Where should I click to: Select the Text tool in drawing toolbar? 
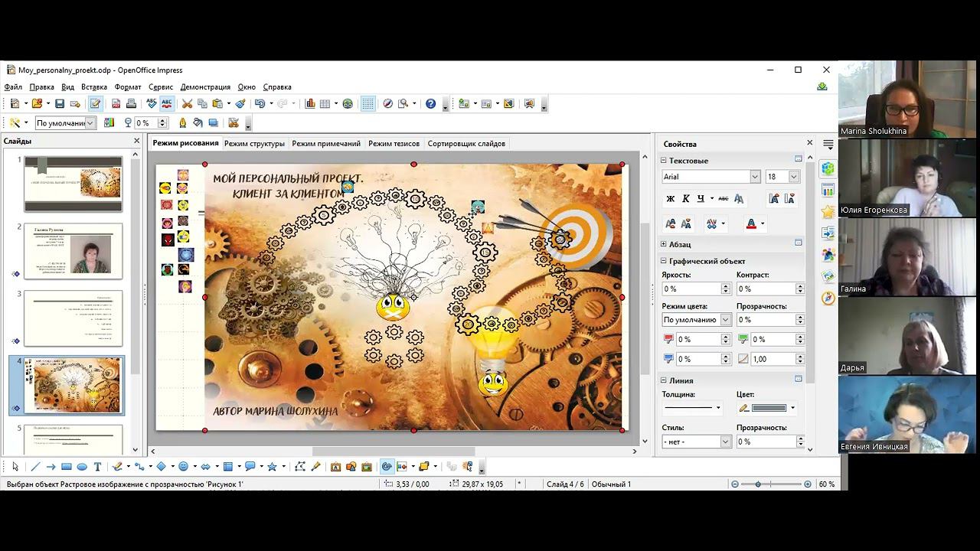pos(97,467)
